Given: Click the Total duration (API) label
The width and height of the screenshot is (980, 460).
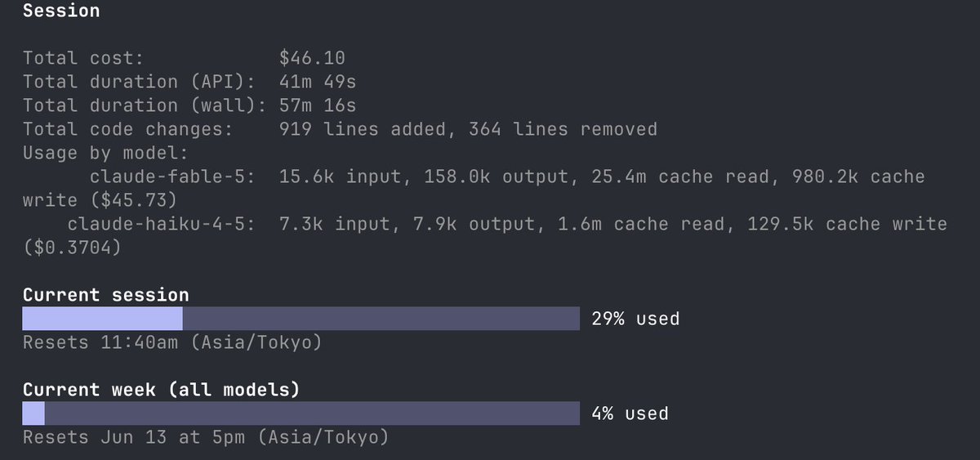Looking at the screenshot, I should pyautogui.click(x=139, y=82).
